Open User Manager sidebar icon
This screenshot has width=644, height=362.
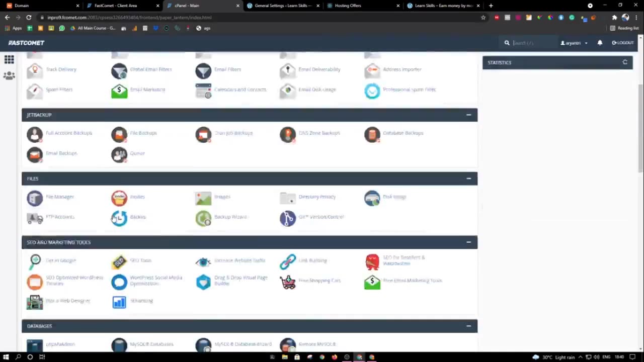[x=9, y=76]
